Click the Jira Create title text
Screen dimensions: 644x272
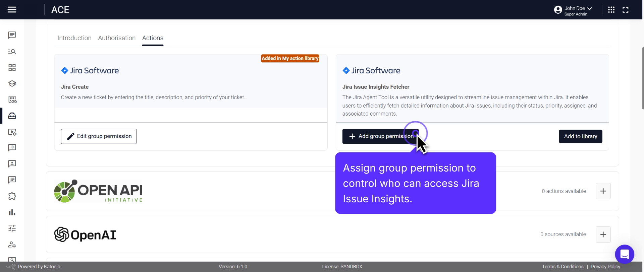pyautogui.click(x=75, y=87)
